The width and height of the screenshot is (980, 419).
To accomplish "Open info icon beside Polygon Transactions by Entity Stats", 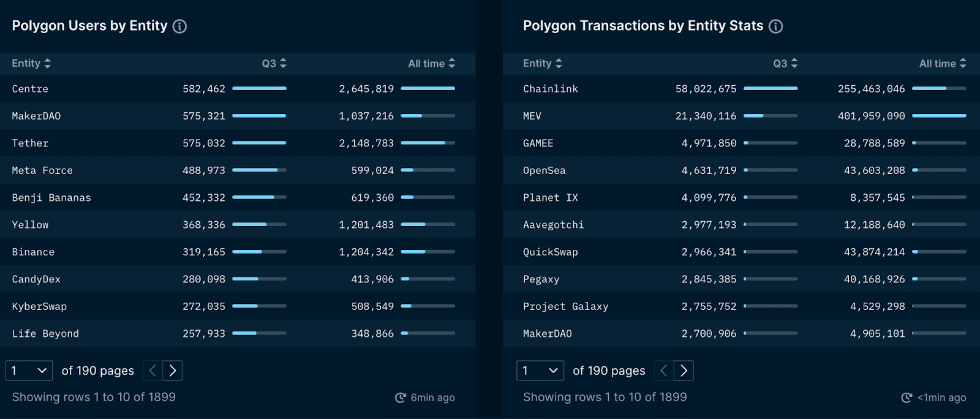I will pos(775,26).
